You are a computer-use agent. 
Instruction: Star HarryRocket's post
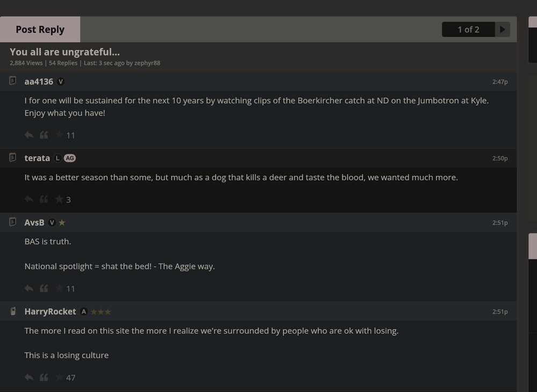(x=60, y=377)
